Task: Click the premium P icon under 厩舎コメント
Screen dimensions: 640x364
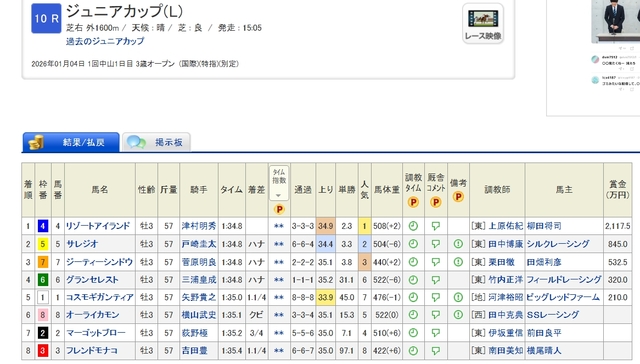Action: click(x=436, y=202)
